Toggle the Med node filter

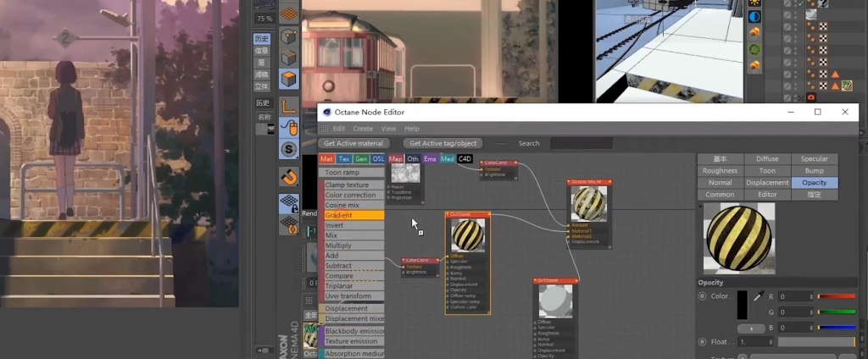pyautogui.click(x=448, y=159)
